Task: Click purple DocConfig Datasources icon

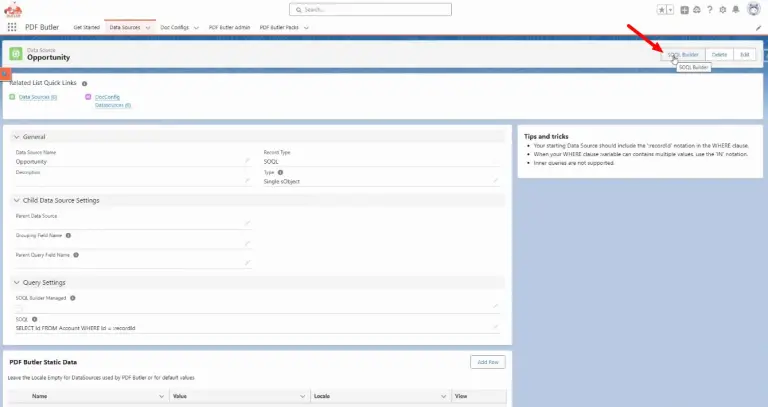Action: click(88, 97)
